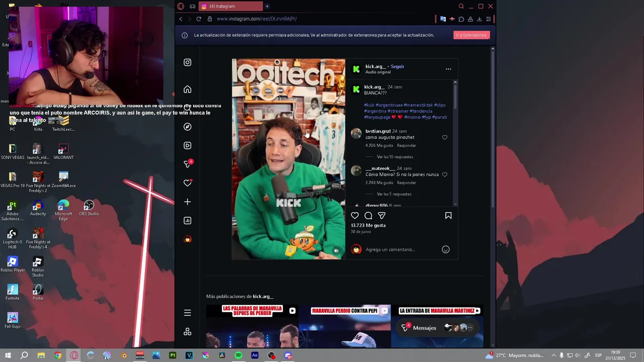Open Easy Setup sliders icon in toolbar
644x362 pixels.
488,19
